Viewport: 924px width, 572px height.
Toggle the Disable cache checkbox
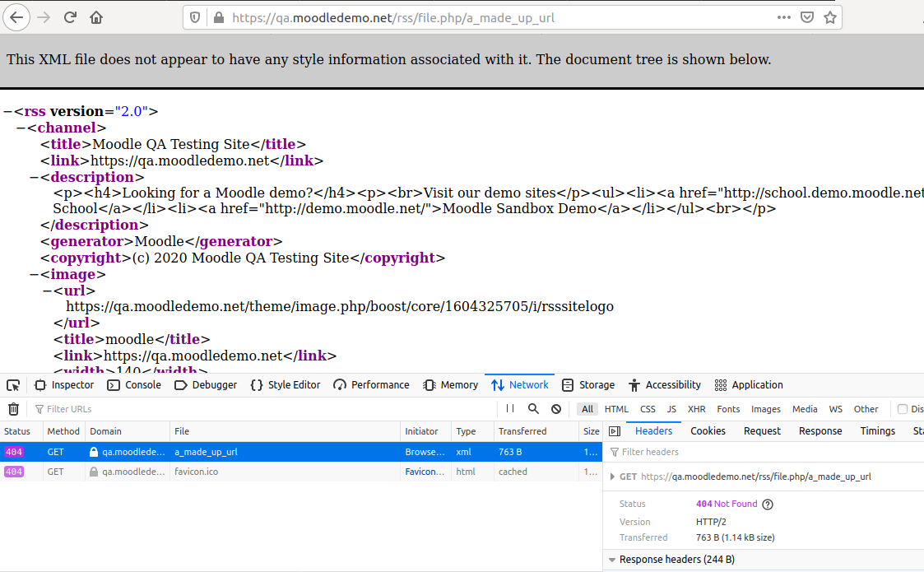tap(903, 409)
